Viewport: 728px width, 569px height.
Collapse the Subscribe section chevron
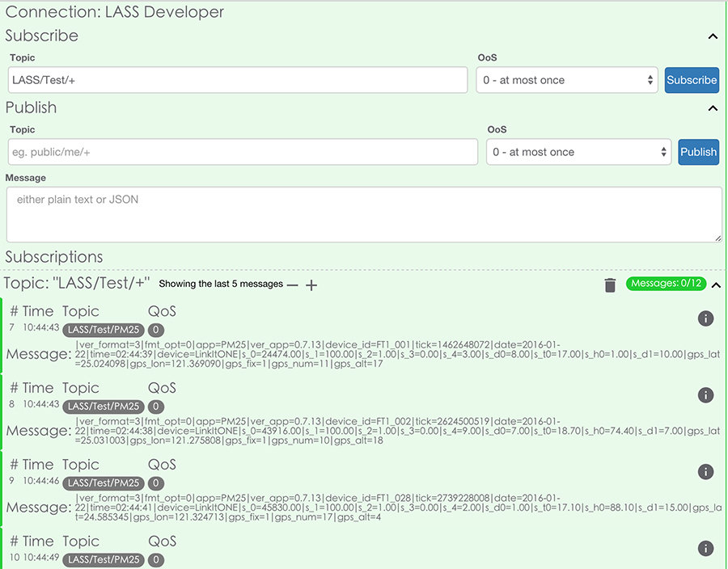click(x=713, y=36)
